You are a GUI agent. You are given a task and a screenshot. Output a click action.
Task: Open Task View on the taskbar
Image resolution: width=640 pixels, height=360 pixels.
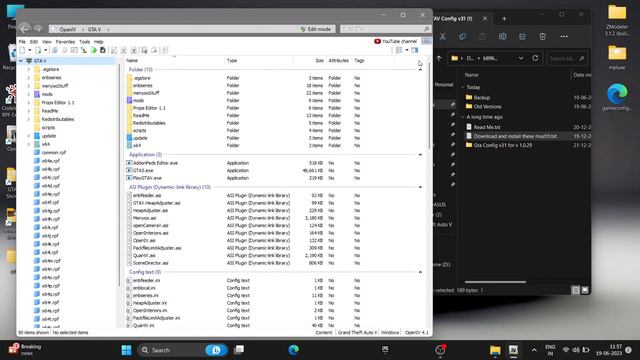click(x=239, y=350)
